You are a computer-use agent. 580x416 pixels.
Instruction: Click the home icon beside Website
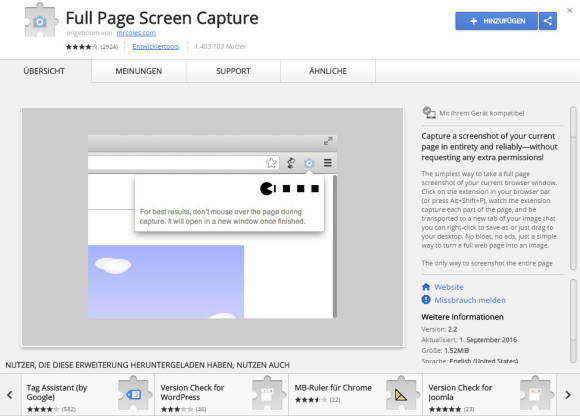(x=426, y=287)
